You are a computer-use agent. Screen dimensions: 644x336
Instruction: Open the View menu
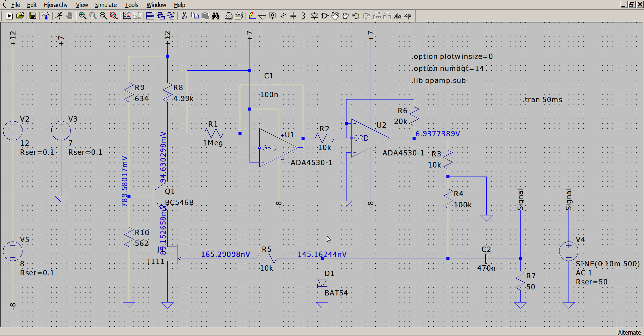[82, 5]
